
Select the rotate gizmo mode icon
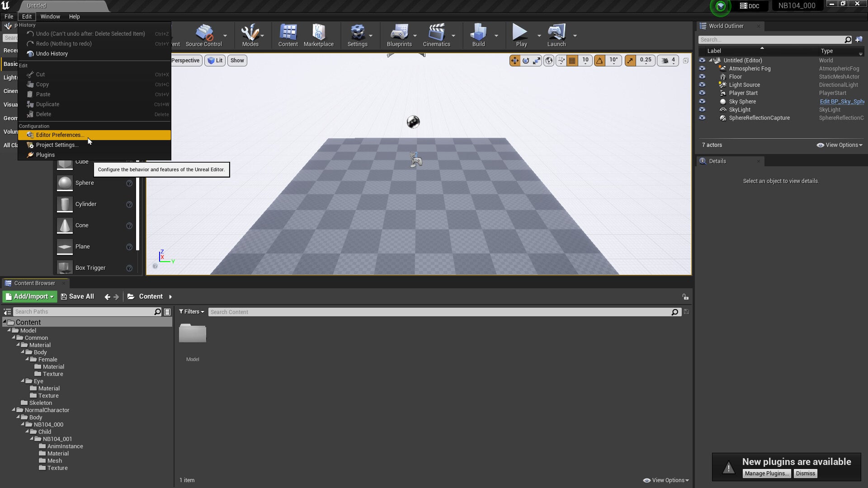click(x=526, y=61)
